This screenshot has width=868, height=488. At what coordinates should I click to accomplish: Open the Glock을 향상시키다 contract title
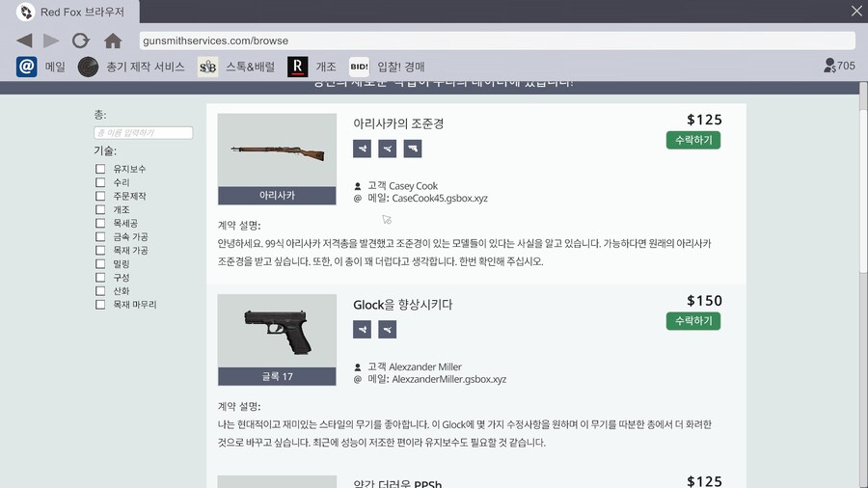coord(403,305)
